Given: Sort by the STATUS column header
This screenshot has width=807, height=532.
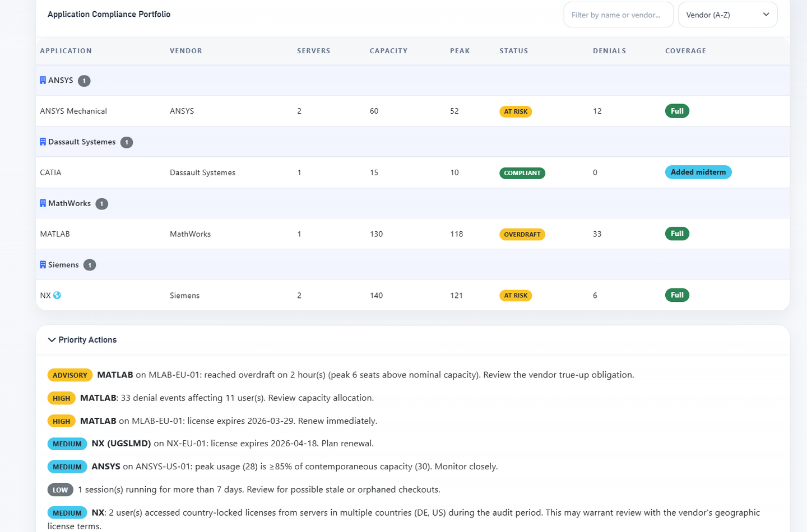Looking at the screenshot, I should coord(513,51).
